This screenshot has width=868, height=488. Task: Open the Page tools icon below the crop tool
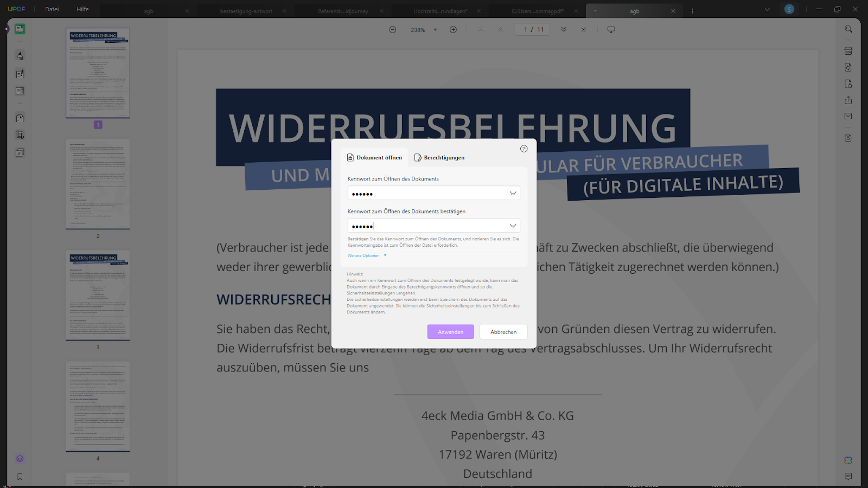click(20, 153)
